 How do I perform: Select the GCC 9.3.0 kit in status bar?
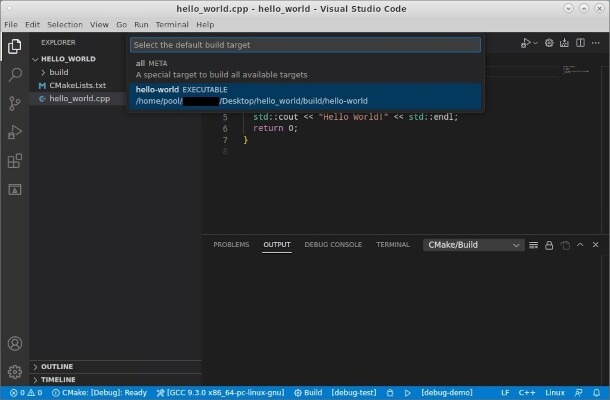pyautogui.click(x=221, y=393)
